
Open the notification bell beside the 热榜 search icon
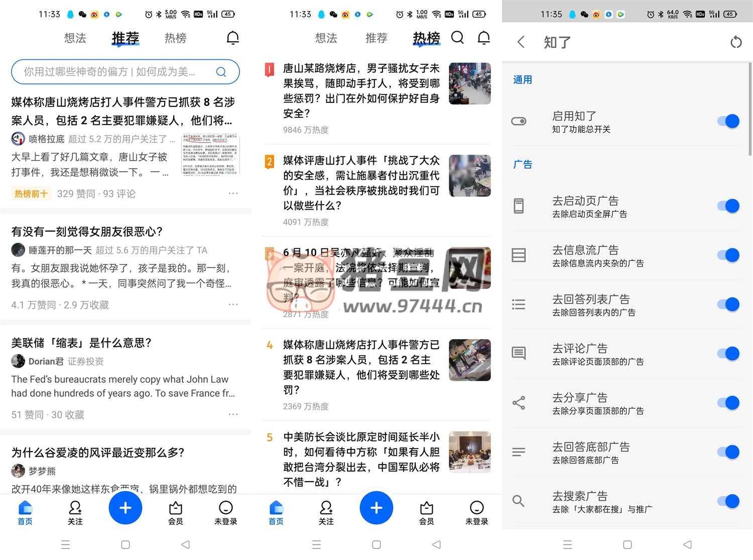coord(483,38)
